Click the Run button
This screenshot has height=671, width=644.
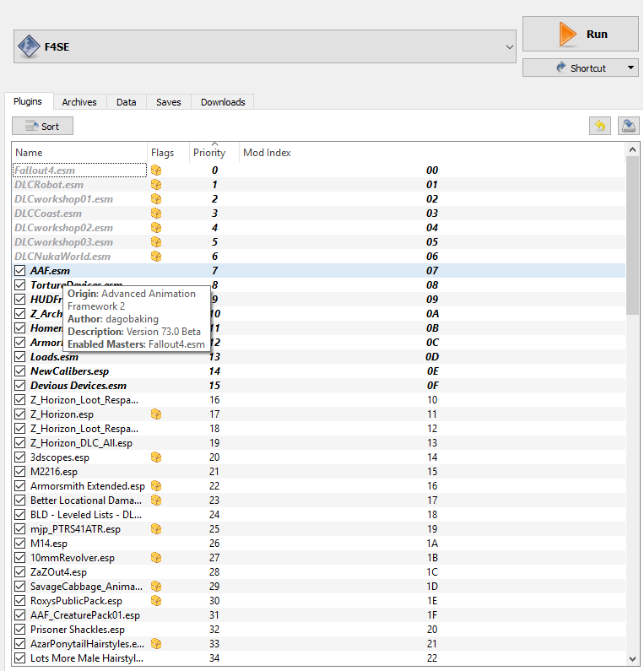581,35
